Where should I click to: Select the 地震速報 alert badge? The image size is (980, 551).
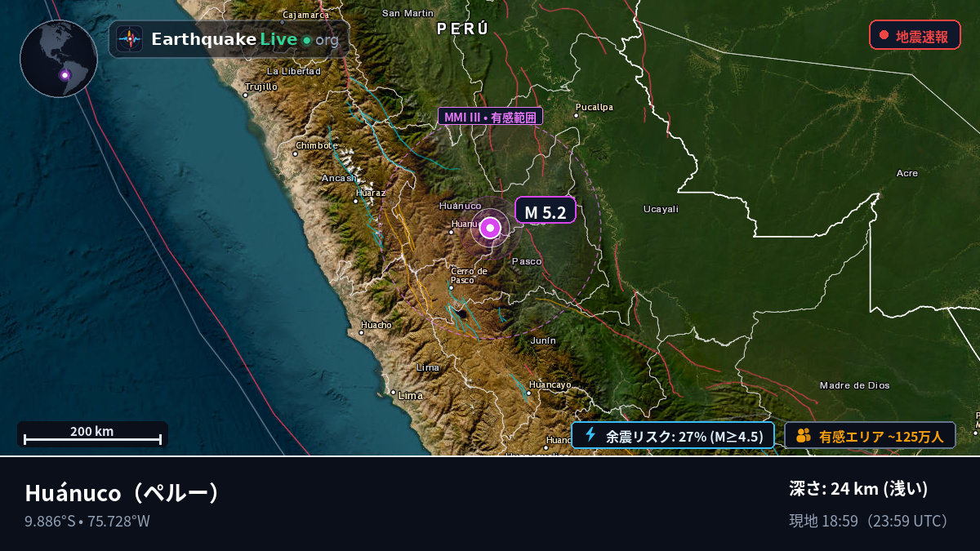pyautogui.click(x=915, y=35)
